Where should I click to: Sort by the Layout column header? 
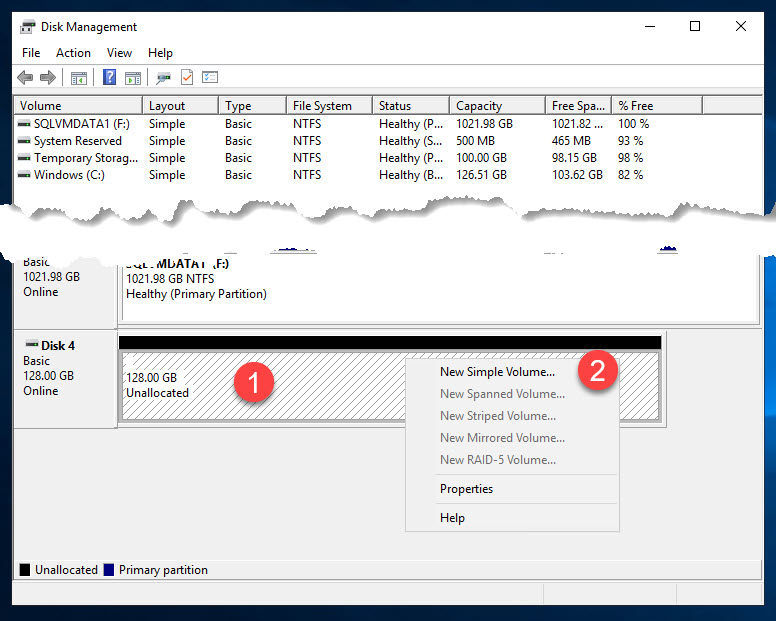point(181,106)
